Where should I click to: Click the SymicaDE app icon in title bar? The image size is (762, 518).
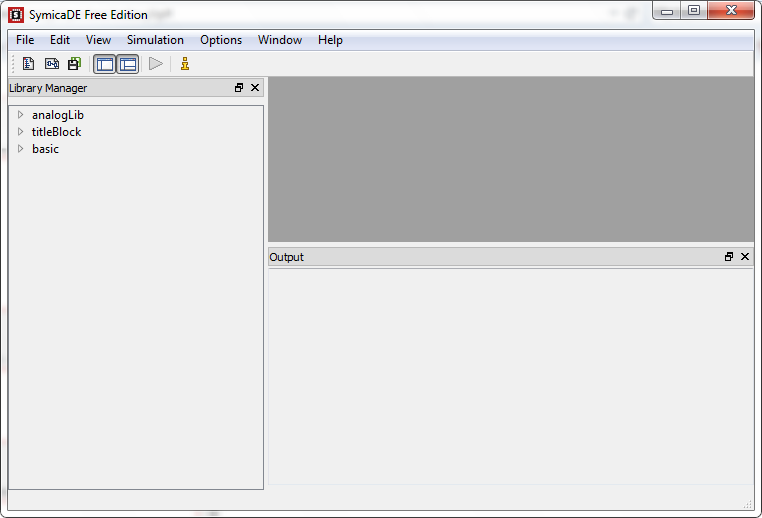pyautogui.click(x=16, y=15)
